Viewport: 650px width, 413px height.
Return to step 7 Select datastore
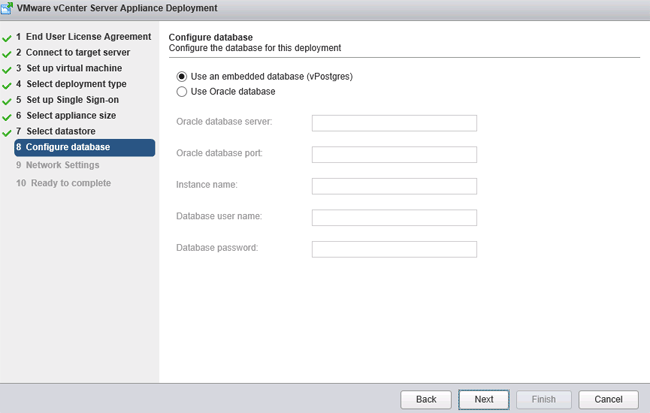[56, 131]
